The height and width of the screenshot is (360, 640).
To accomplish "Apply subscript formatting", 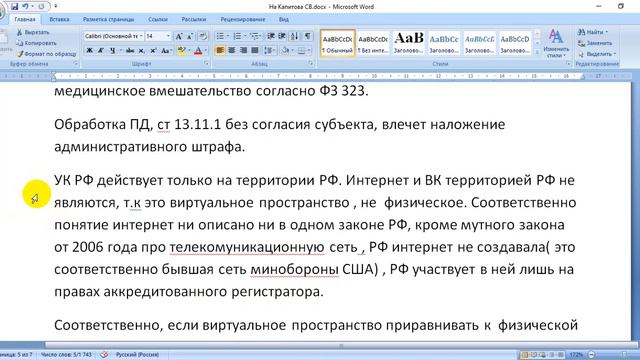I will tap(141, 51).
